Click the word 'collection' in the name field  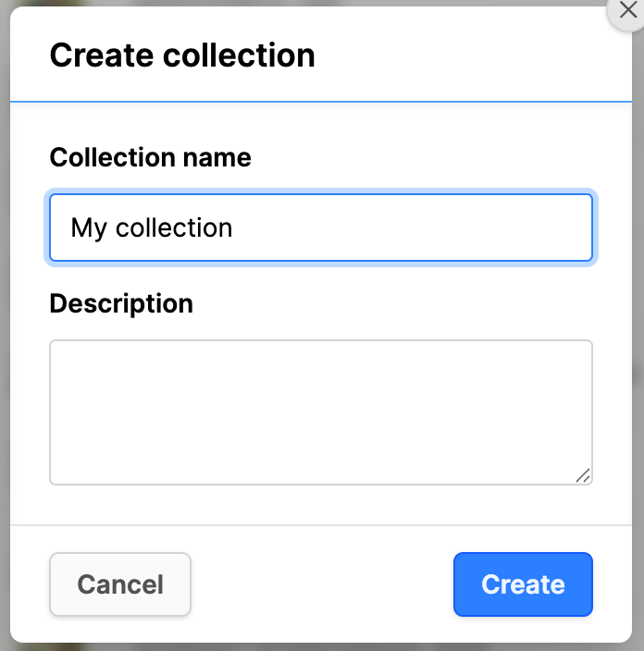click(174, 227)
